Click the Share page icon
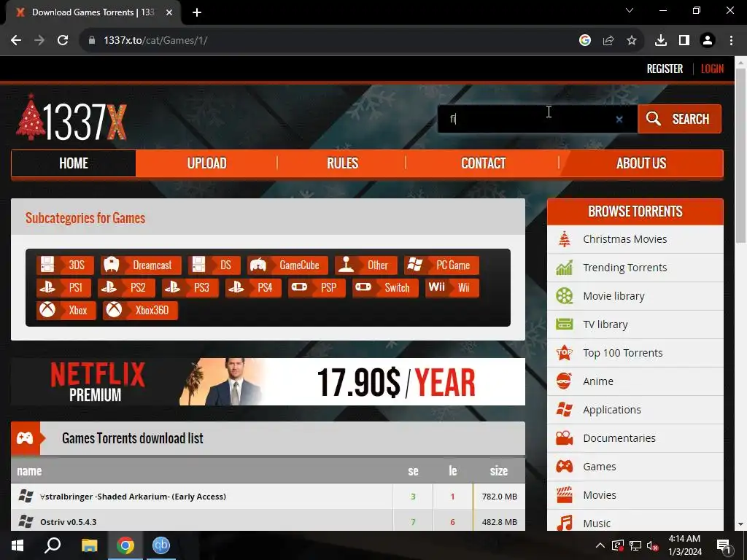The width and height of the screenshot is (747, 560). pos(608,41)
